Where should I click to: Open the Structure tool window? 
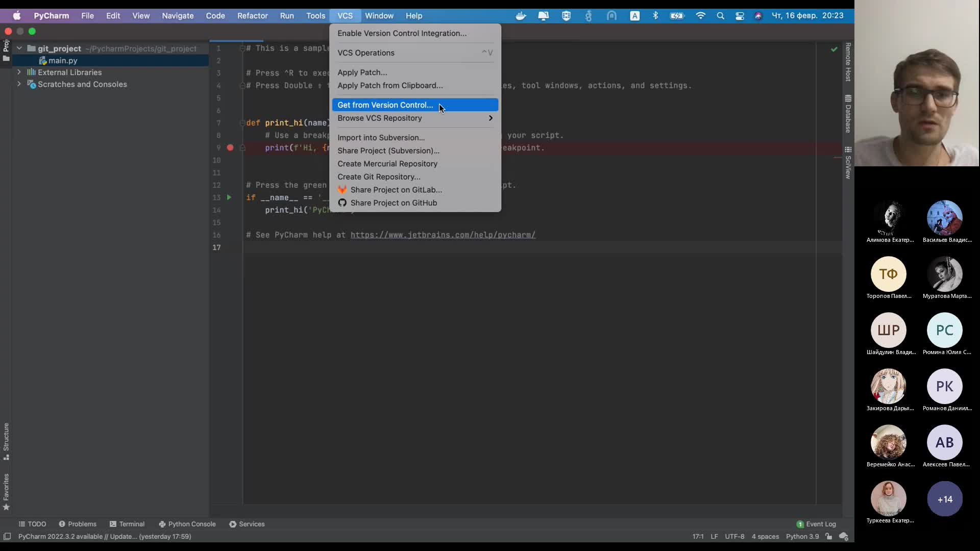(x=6, y=441)
